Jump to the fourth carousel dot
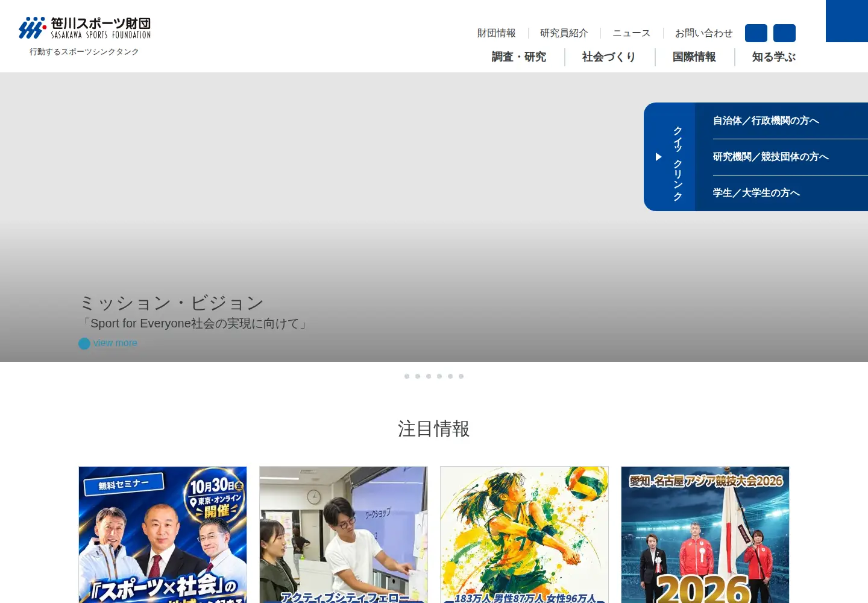 (439, 376)
